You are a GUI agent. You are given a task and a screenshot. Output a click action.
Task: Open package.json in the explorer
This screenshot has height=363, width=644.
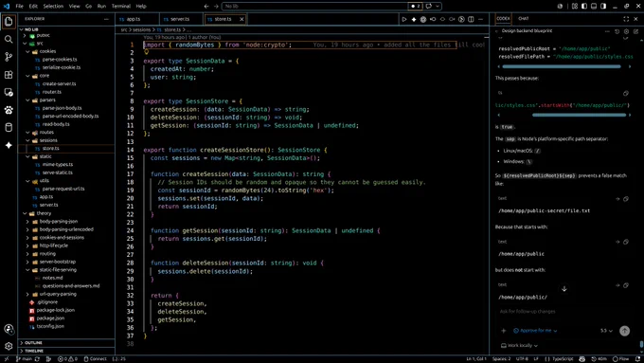(50, 318)
